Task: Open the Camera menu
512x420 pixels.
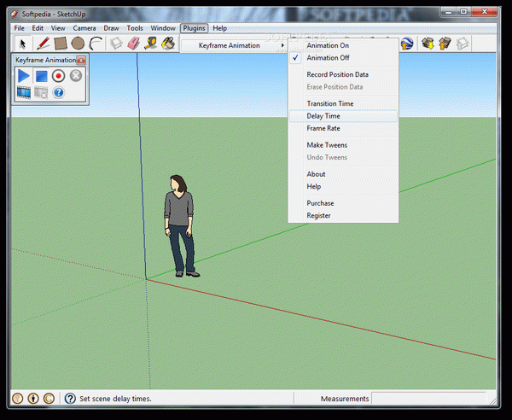Action: 84,28
